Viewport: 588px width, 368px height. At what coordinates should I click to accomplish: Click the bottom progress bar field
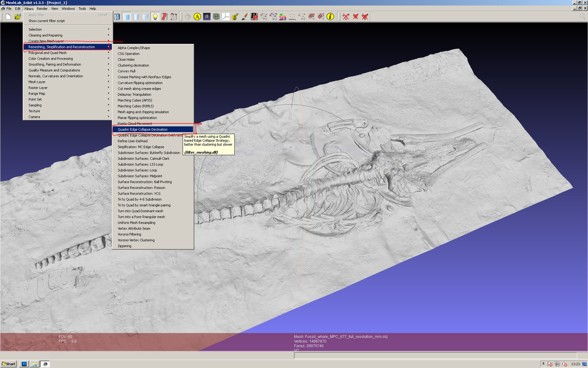[435, 355]
